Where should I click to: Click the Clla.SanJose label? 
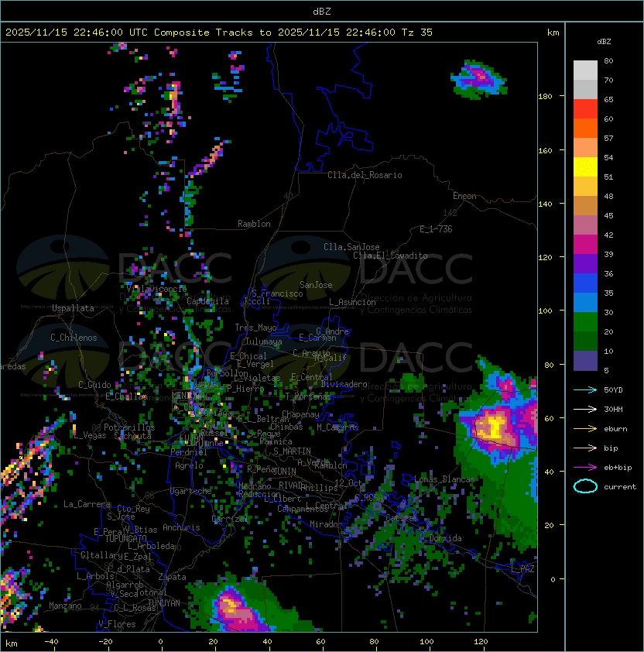pyautogui.click(x=351, y=247)
